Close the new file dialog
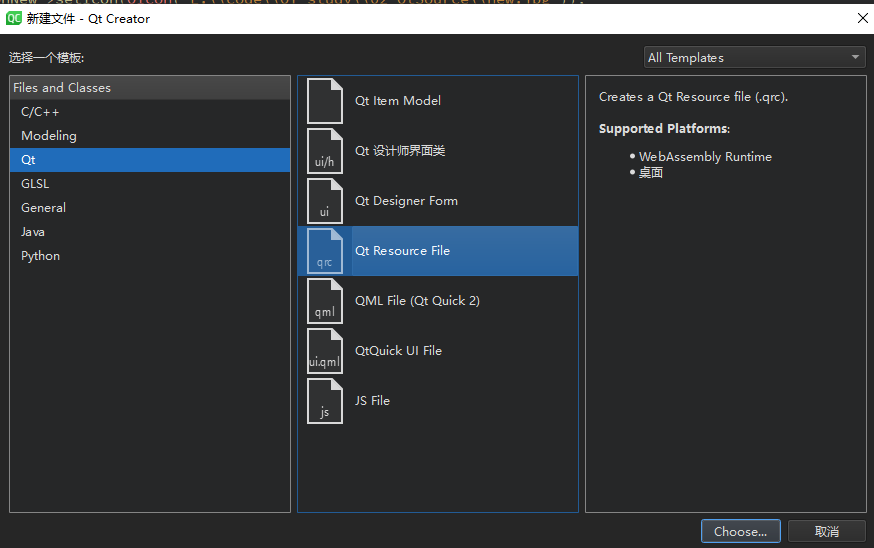 [x=863, y=18]
